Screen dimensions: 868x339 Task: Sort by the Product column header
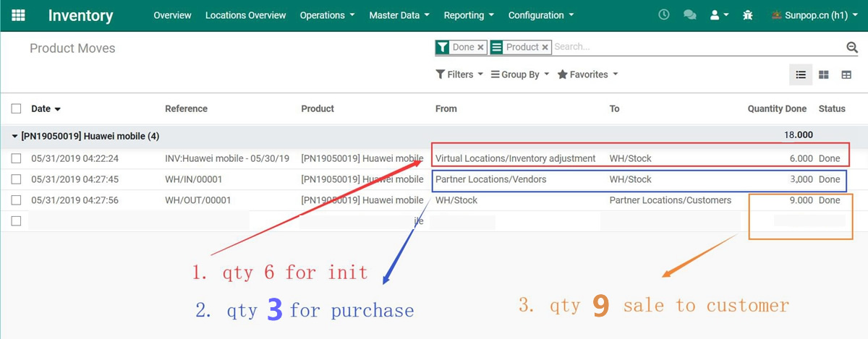(318, 108)
